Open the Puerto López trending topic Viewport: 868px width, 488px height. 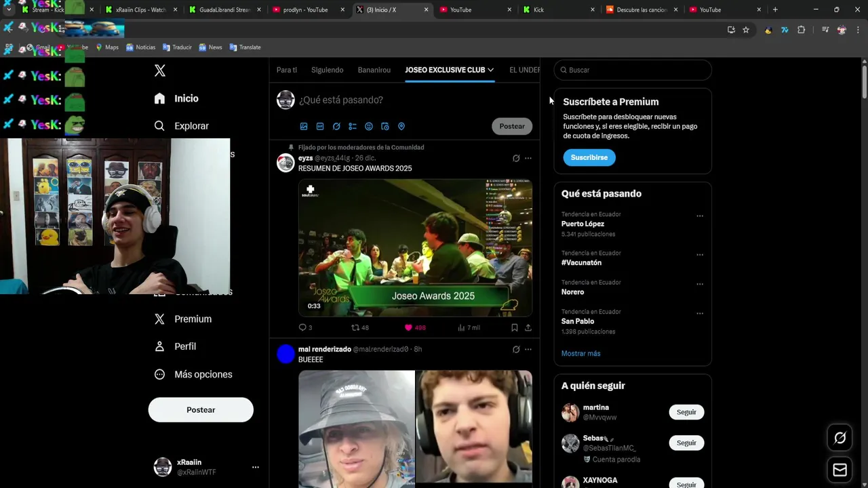[583, 224]
